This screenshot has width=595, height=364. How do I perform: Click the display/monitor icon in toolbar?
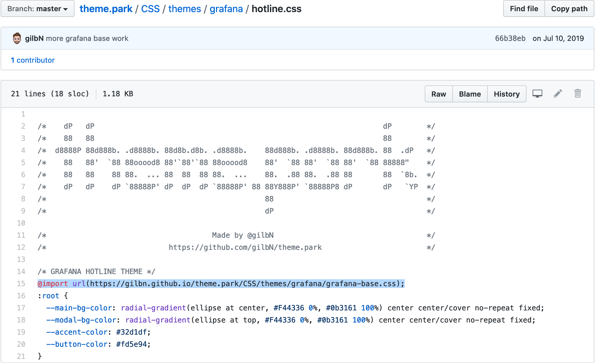(538, 94)
